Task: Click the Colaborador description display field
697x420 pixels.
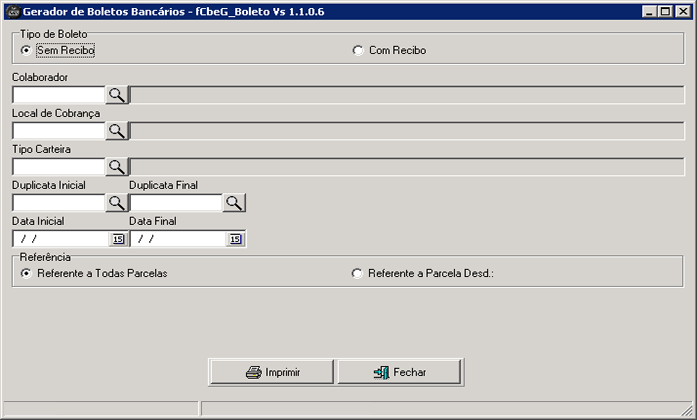Action: 407,95
